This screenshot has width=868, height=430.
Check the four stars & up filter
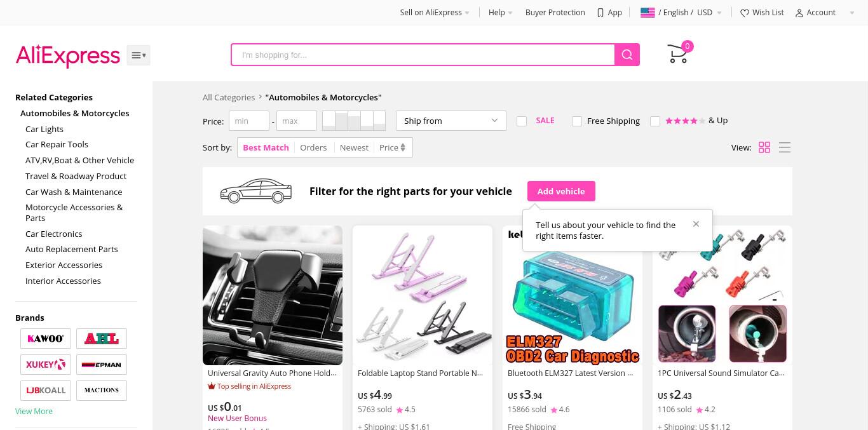[x=655, y=121]
